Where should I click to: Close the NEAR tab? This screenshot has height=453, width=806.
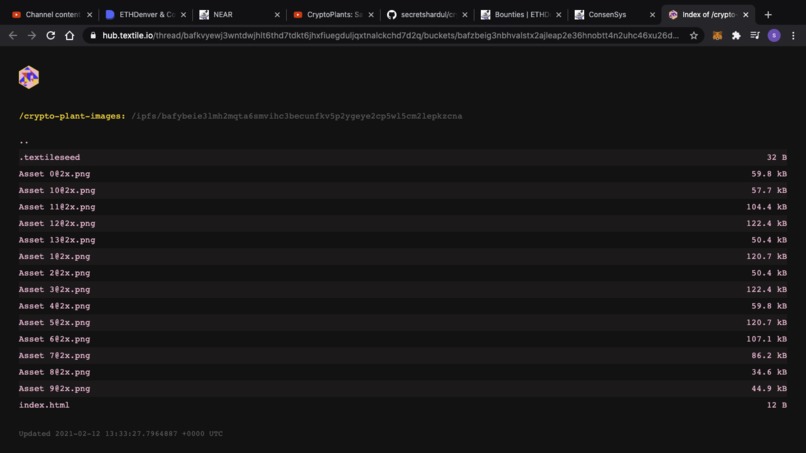pos(277,15)
